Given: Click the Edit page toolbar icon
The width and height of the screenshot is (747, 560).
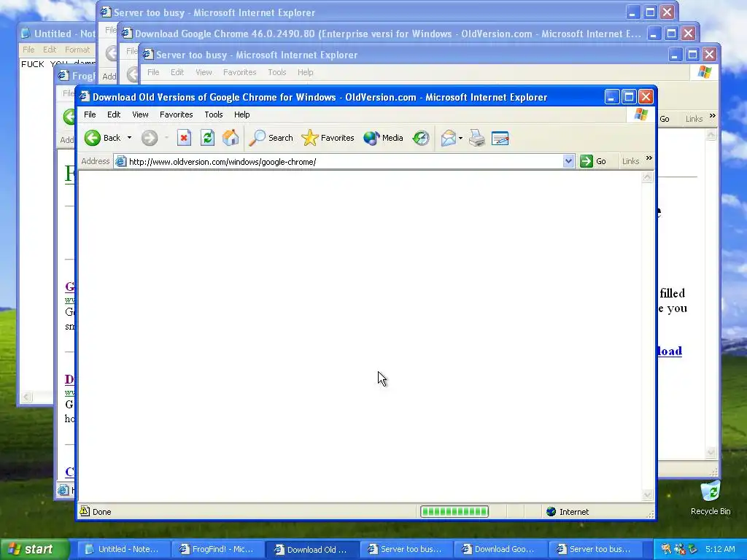Looking at the screenshot, I should point(500,138).
